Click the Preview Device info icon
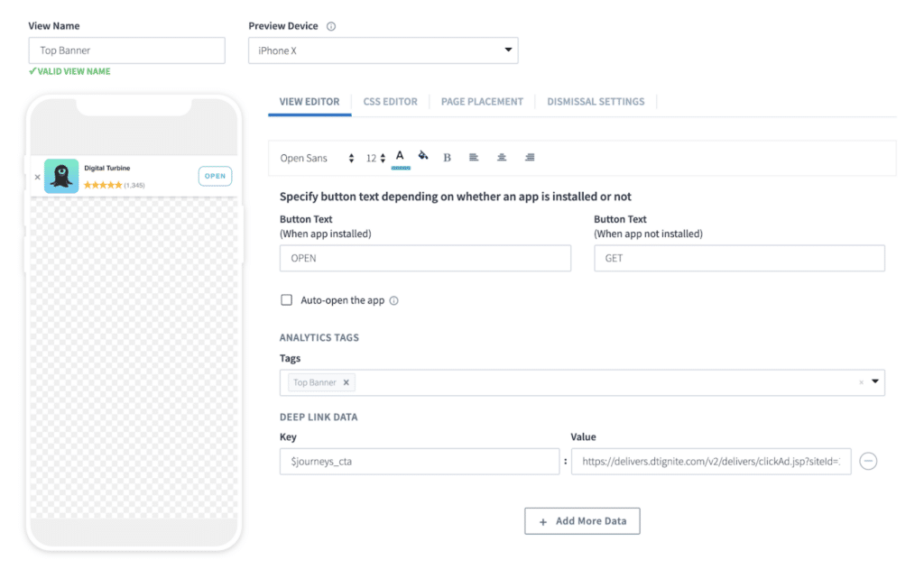Image resolution: width=924 pixels, height=569 pixels. 331,26
